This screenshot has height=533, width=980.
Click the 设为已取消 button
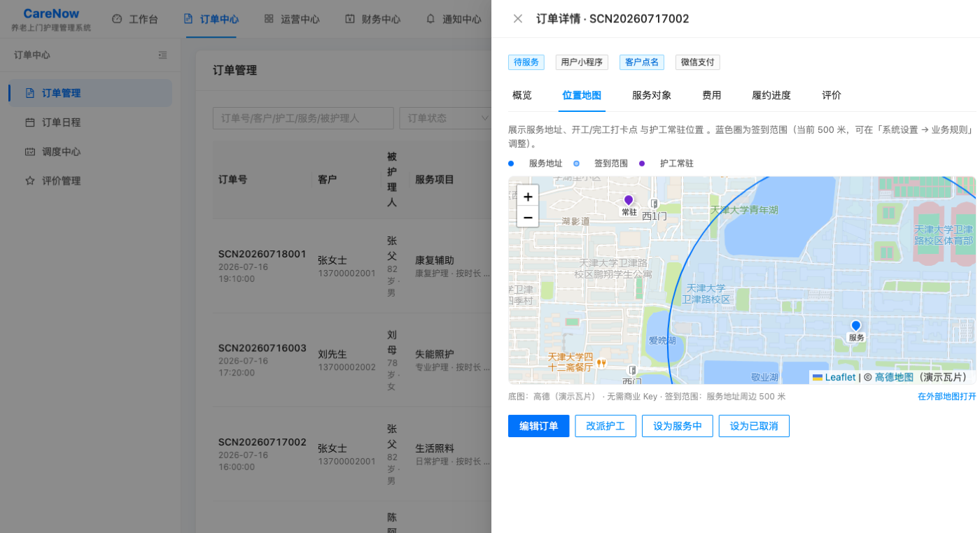tap(754, 426)
